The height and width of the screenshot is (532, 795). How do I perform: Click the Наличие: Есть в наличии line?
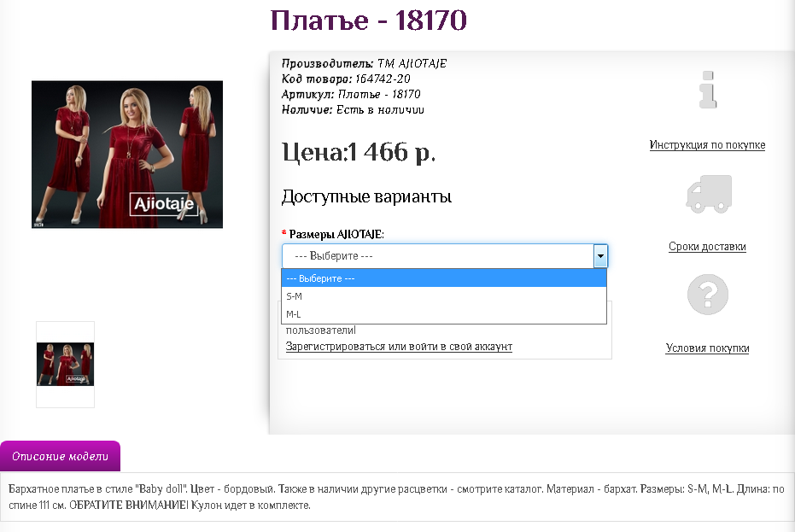353,109
